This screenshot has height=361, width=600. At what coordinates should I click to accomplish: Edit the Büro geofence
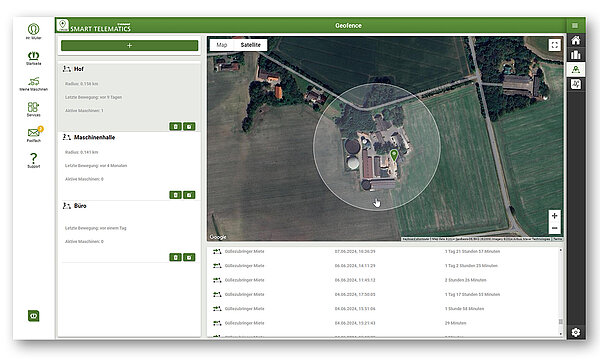189,257
